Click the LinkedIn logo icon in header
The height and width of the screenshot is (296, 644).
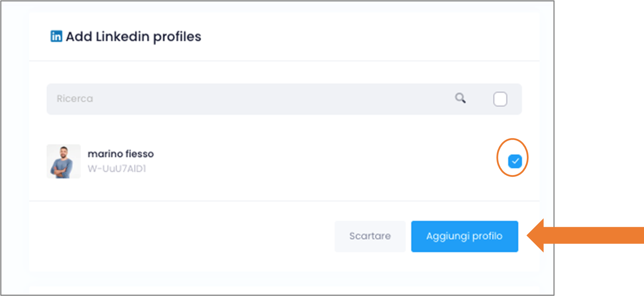pos(56,36)
